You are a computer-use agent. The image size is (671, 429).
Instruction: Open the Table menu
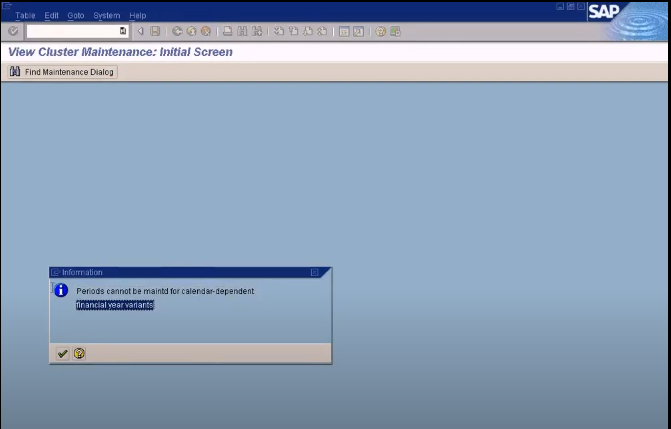pos(25,15)
